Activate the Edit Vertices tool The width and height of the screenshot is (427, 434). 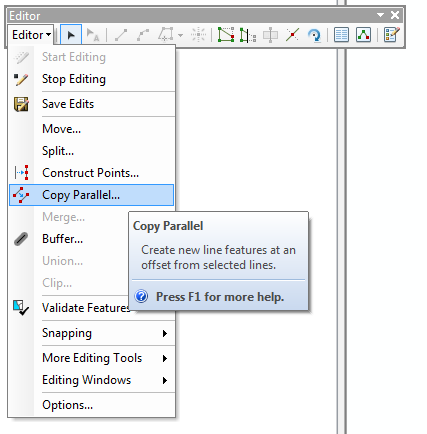[226, 35]
